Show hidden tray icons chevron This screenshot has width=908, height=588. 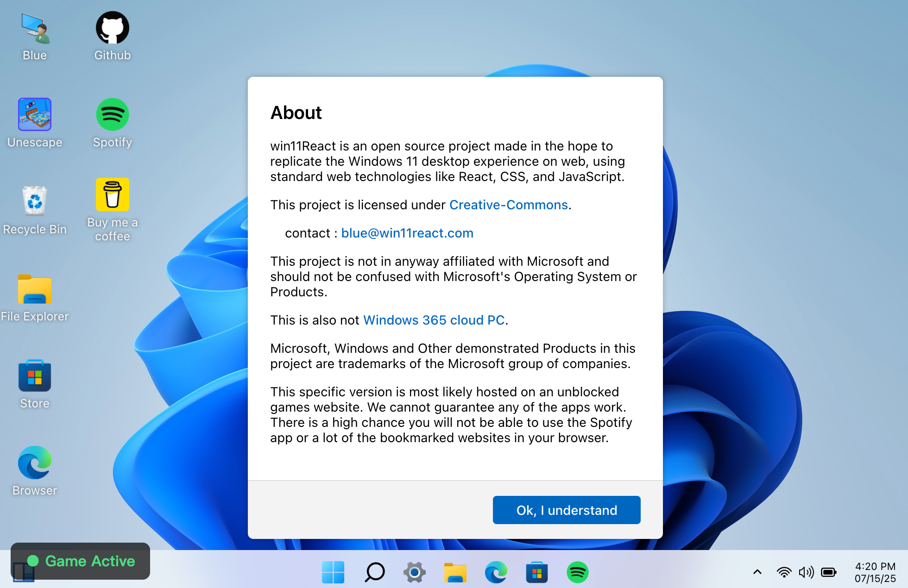click(x=757, y=572)
